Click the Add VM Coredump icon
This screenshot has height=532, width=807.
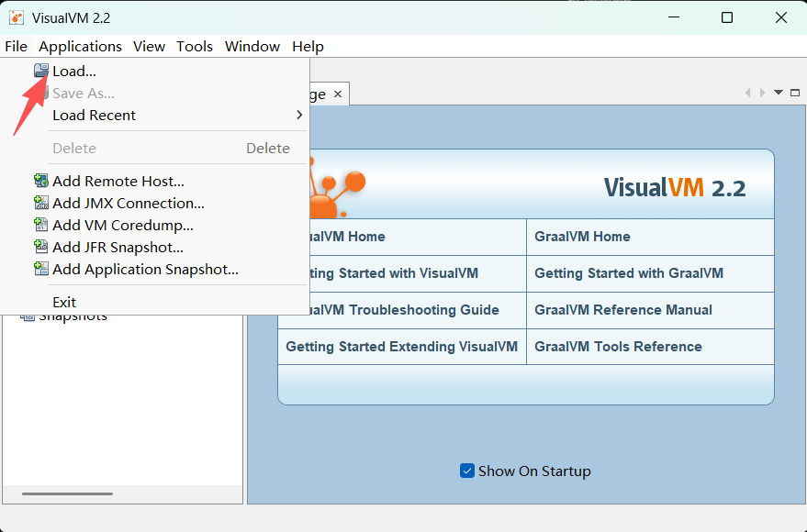[x=41, y=225]
